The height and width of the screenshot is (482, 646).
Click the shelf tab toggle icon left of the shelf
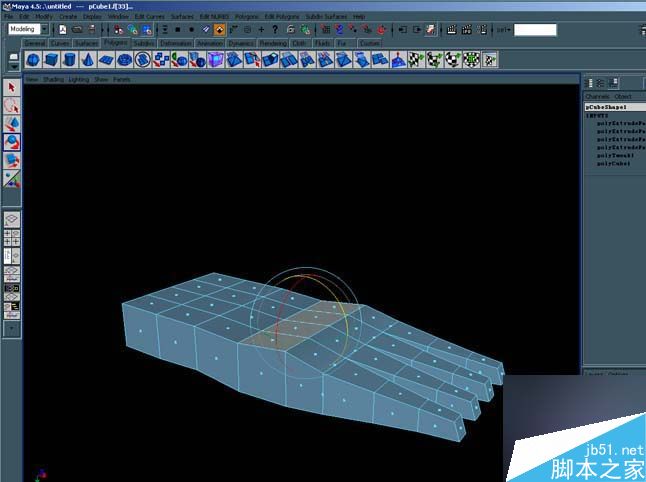[14, 56]
